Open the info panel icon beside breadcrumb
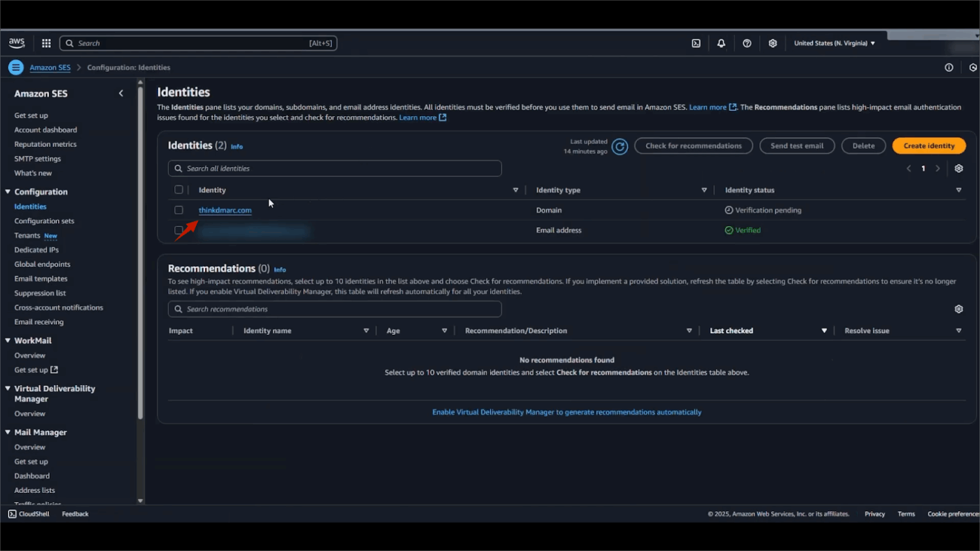The height and width of the screenshot is (551, 980). click(949, 67)
